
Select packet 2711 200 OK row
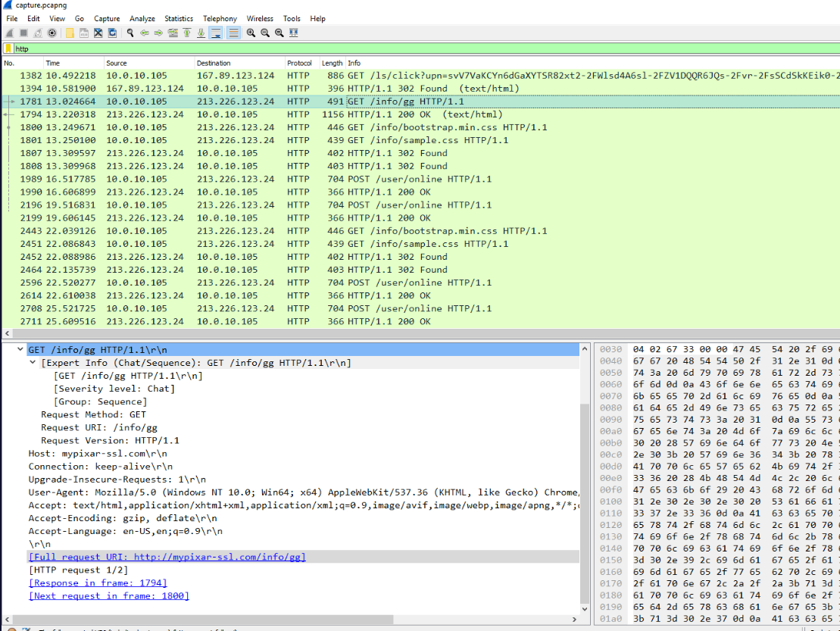420,321
